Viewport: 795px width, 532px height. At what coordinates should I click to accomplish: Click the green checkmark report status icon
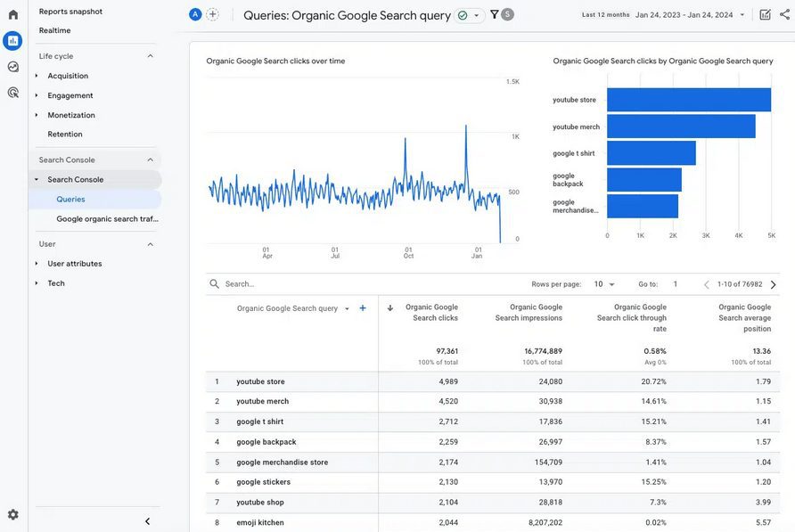pyautogui.click(x=463, y=16)
